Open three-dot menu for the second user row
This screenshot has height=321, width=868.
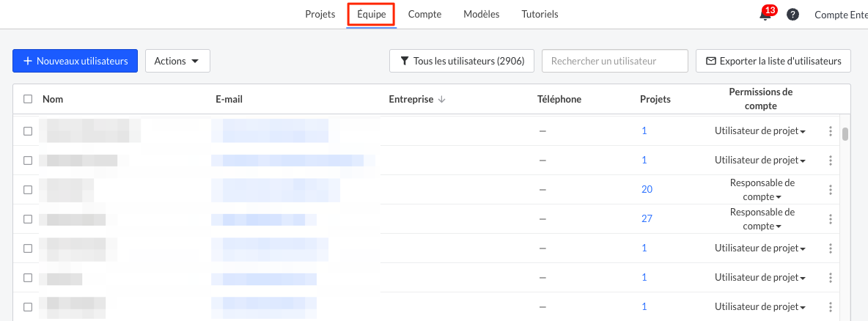coord(830,160)
